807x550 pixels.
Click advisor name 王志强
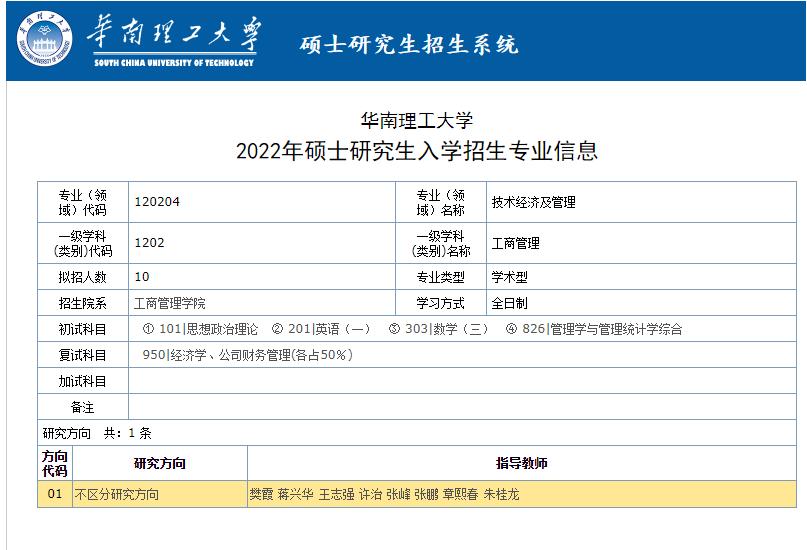[x=337, y=494]
